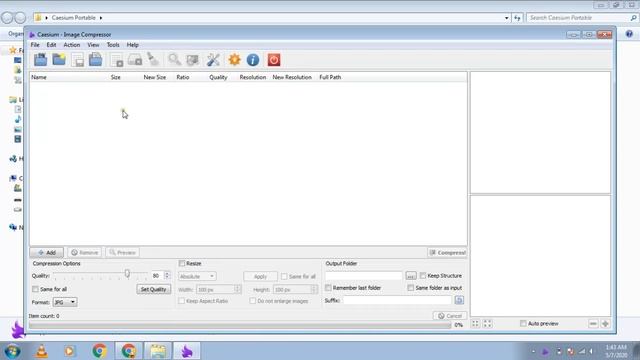Open the JPG Format dropdown
This screenshot has height=360, width=640.
click(x=65, y=302)
